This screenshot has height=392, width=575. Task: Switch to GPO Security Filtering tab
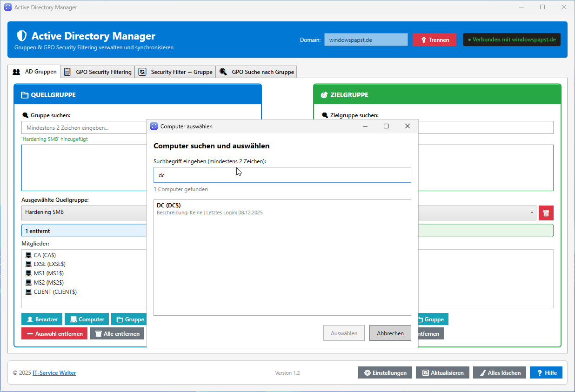point(98,72)
